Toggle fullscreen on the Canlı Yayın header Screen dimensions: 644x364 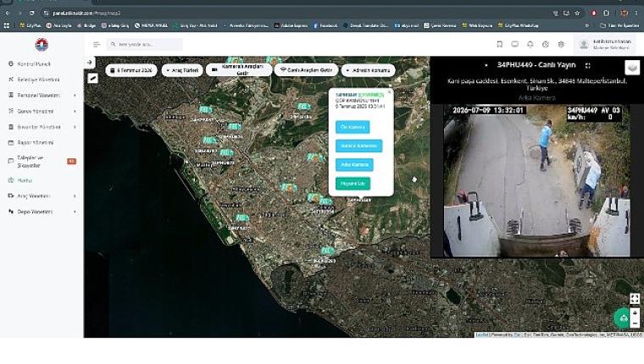[588, 65]
